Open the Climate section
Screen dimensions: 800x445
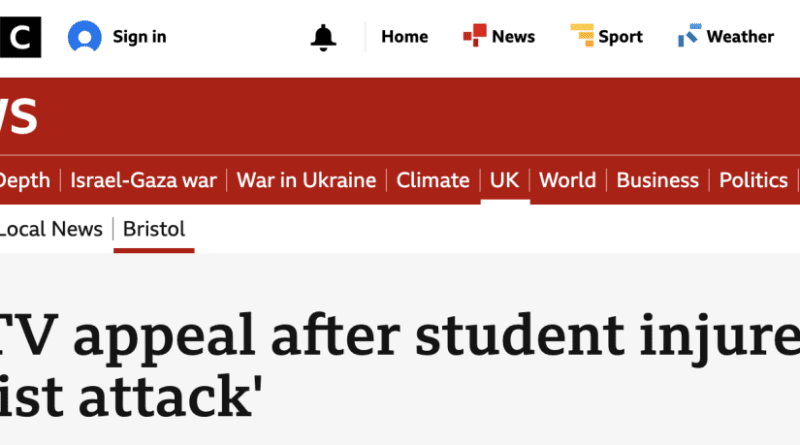click(x=433, y=180)
